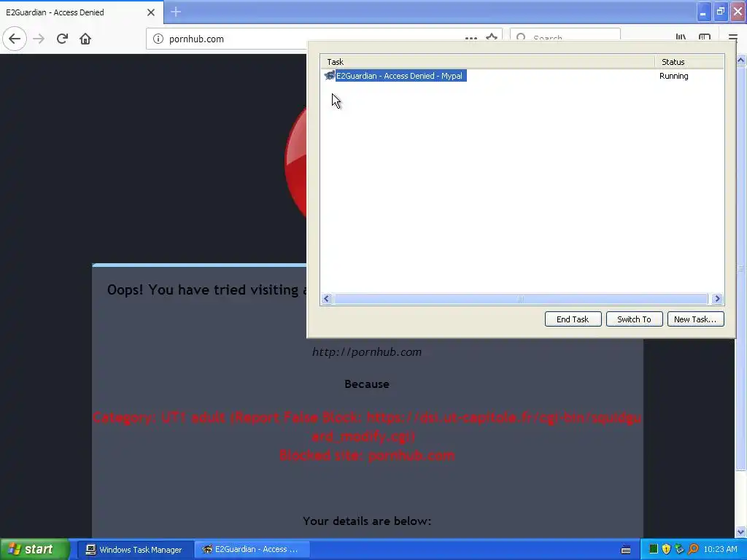Open a new browser tab
The height and width of the screenshot is (560, 747).
pos(175,12)
